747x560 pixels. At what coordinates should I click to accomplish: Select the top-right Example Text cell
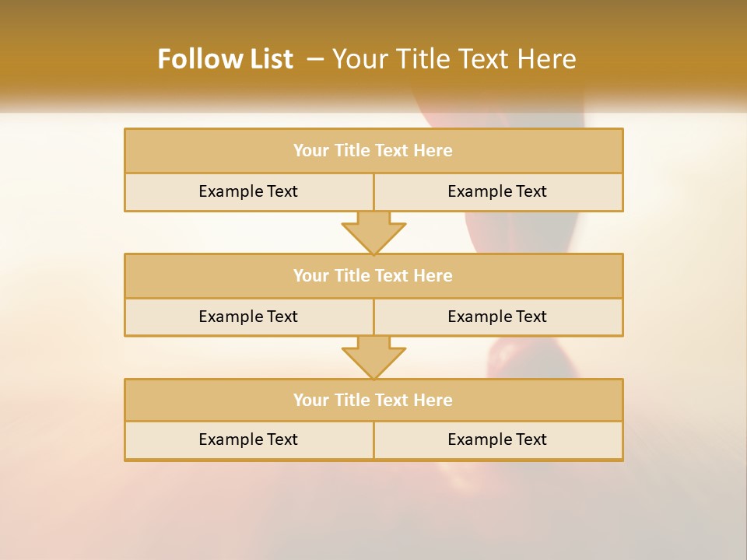pyautogui.click(x=498, y=191)
